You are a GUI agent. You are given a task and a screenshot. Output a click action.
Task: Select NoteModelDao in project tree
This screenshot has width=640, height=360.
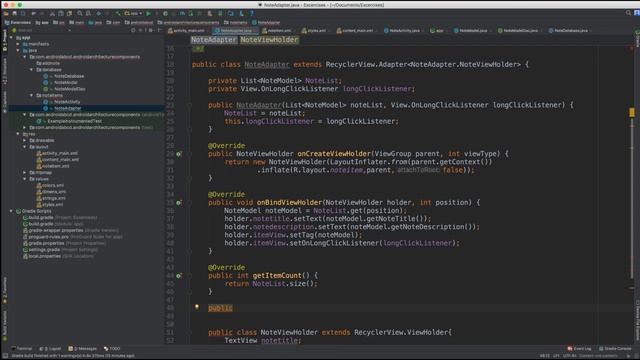pos(70,89)
